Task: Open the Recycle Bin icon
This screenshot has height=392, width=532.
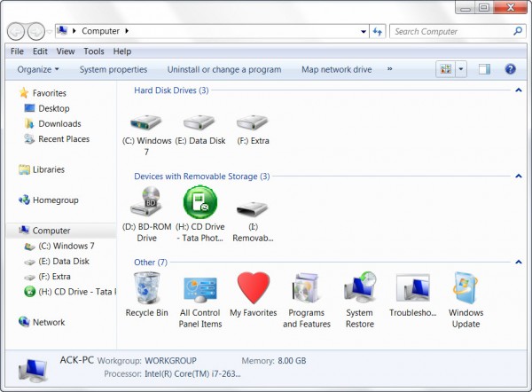Action: tap(146, 288)
